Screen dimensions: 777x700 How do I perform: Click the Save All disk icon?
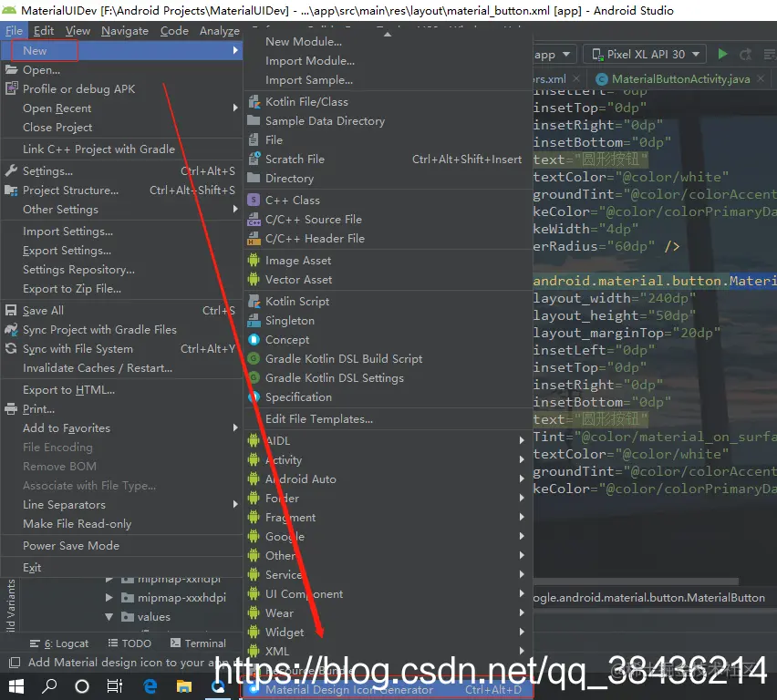point(11,311)
